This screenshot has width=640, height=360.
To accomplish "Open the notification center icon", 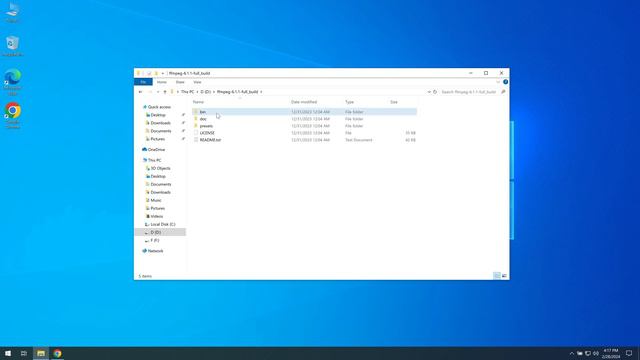I will 629,353.
